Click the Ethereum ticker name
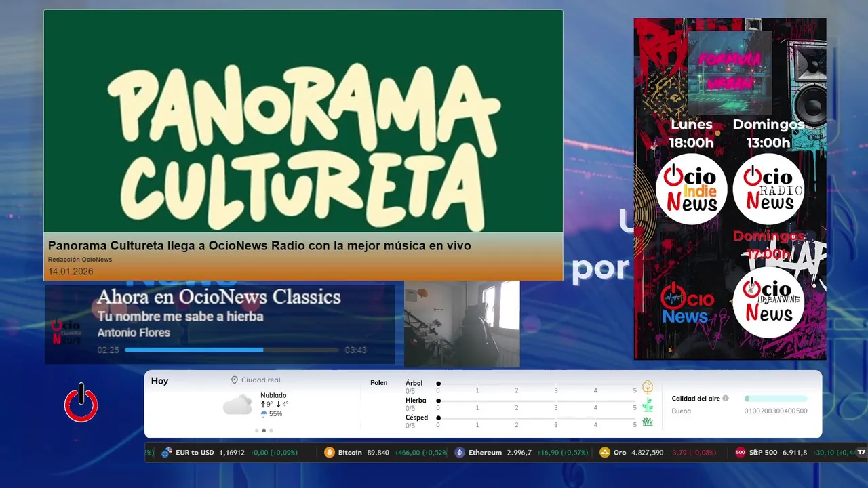The image size is (868, 488). point(485,453)
